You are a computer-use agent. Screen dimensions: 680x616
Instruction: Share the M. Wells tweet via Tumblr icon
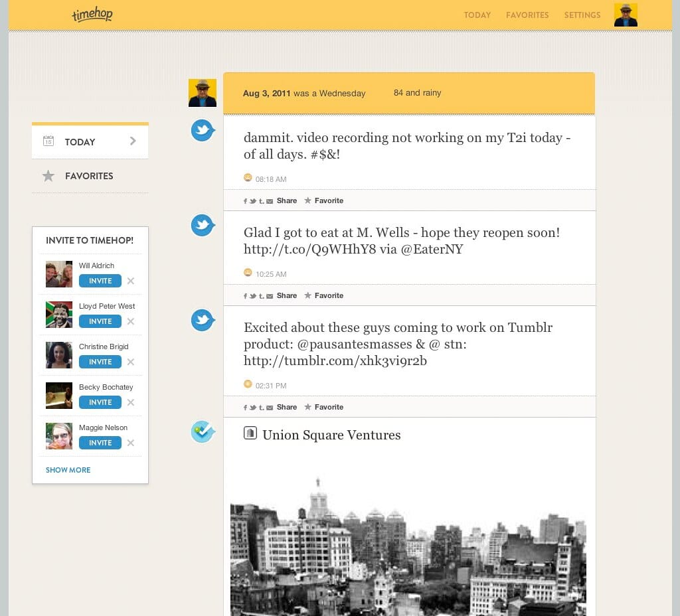click(x=261, y=296)
